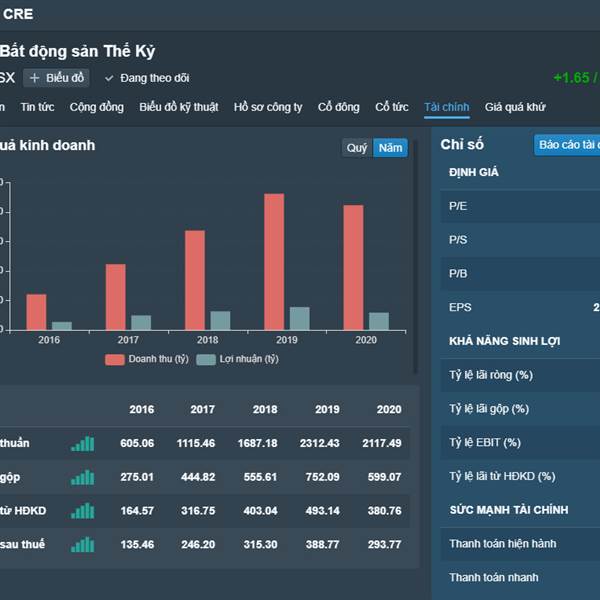This screenshot has width=600, height=600.
Task: Click the 2016 table column header
Action: pos(142,409)
